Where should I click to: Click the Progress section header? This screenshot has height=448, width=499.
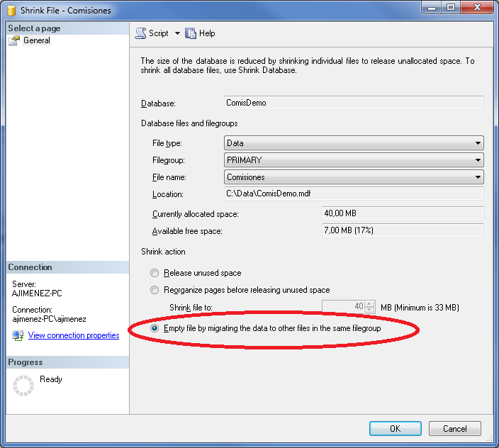click(67, 362)
